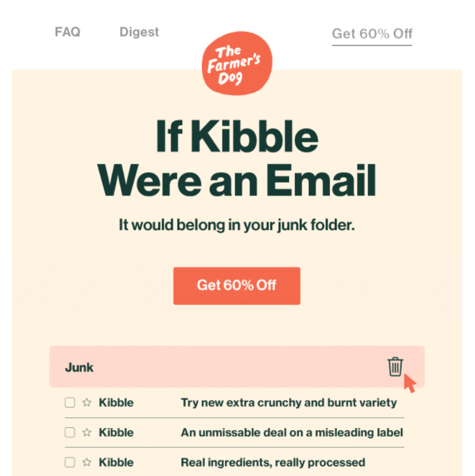Screen dimensions: 475x476
Task: Open email 'Real ingredients, really processed'
Action: pyautogui.click(x=272, y=463)
